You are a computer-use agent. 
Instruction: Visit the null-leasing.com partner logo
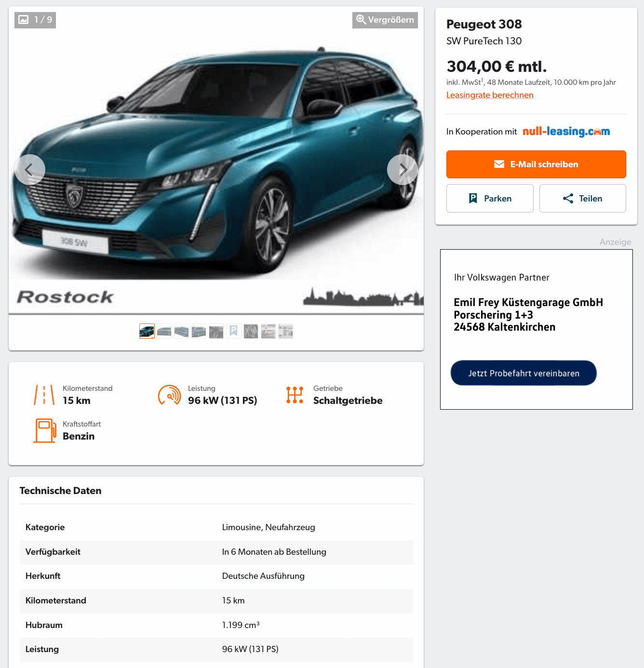tap(566, 131)
